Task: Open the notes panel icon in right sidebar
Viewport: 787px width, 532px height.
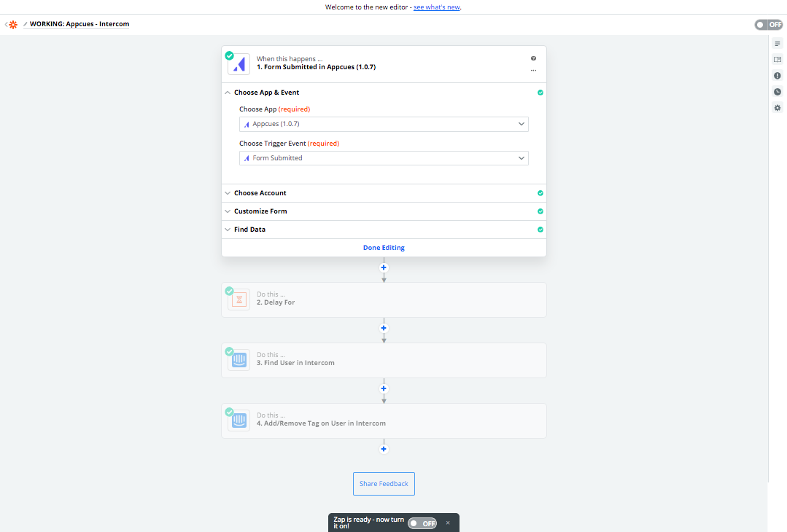Action: [777, 60]
